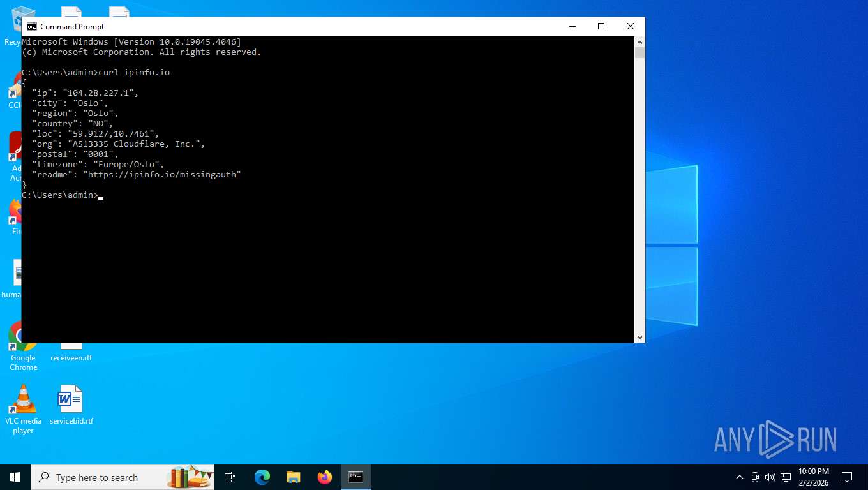
Task: Click the "curl ipinfo.io" command line
Action: (96, 73)
